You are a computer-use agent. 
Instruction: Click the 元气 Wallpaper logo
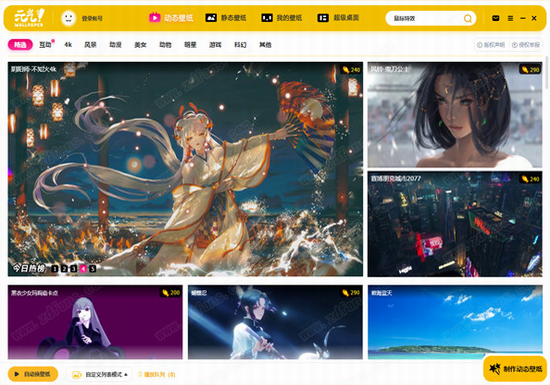29,18
